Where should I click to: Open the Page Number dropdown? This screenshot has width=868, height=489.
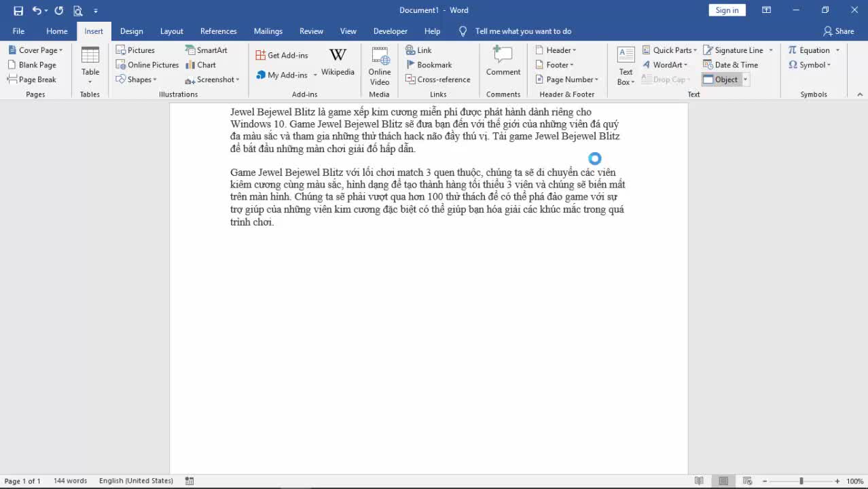(x=566, y=79)
